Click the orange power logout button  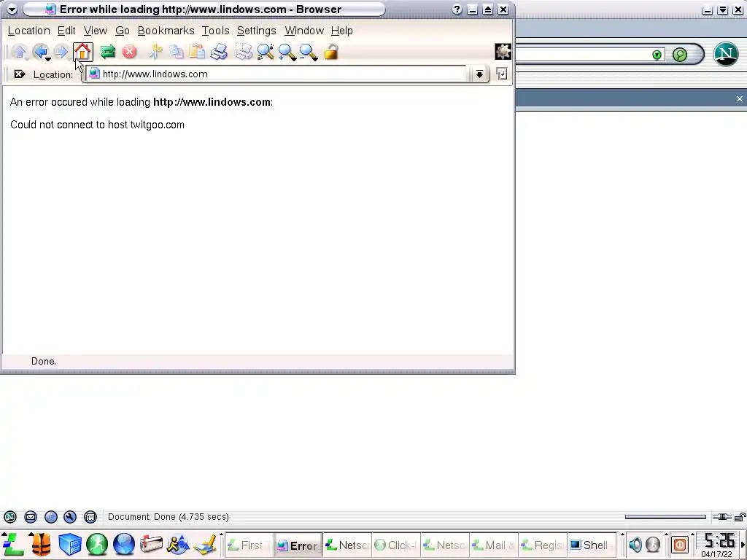click(679, 544)
